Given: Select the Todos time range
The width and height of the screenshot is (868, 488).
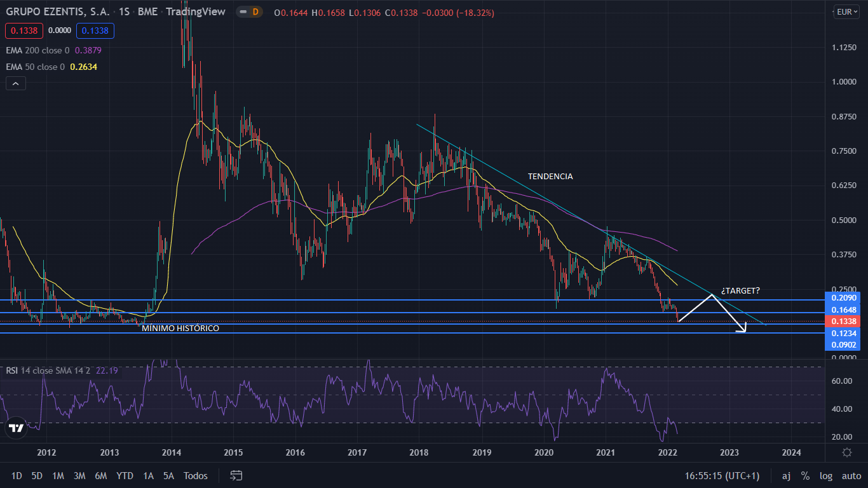Looking at the screenshot, I should tap(195, 476).
